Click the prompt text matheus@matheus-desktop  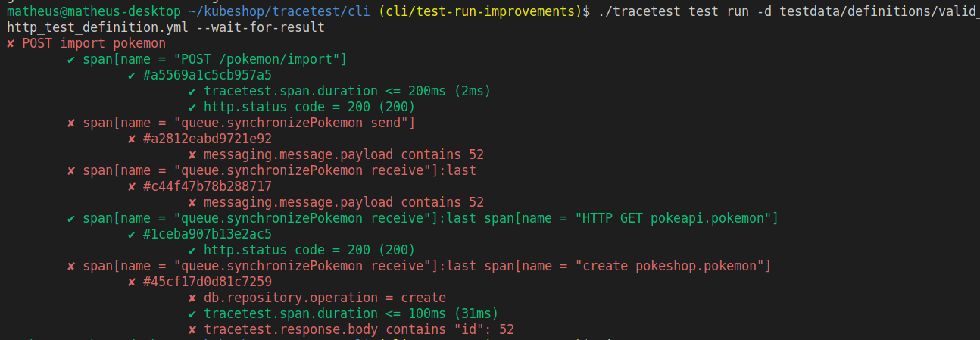(94, 11)
